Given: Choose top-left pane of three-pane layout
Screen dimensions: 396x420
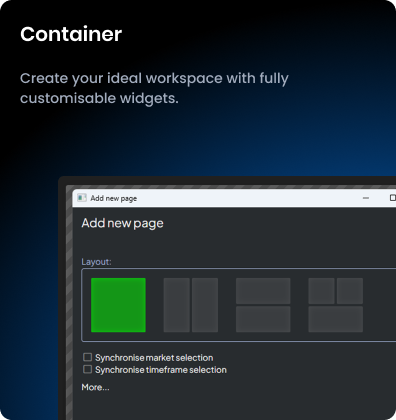Looking at the screenshot, I should (321, 291).
